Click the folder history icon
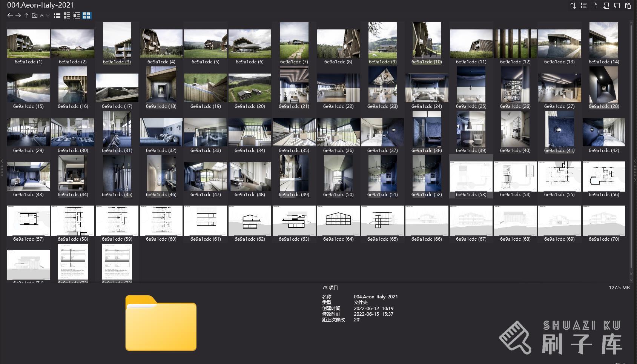 click(34, 15)
